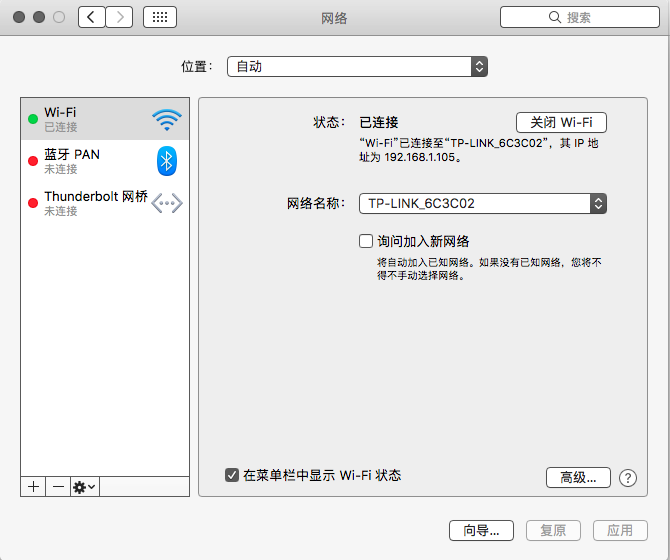The height and width of the screenshot is (560, 670).
Task: Select Wi-Fi service in the sidebar
Action: [105, 119]
